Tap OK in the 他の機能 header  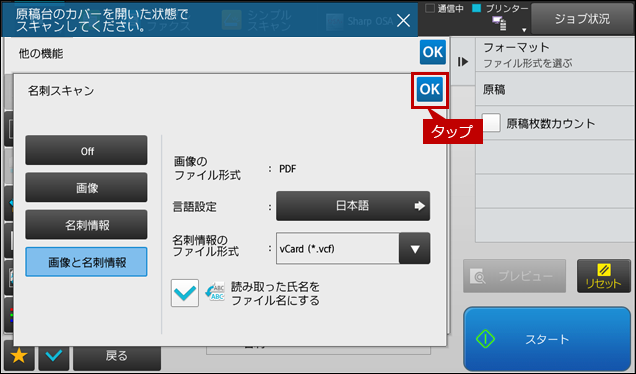coord(433,52)
